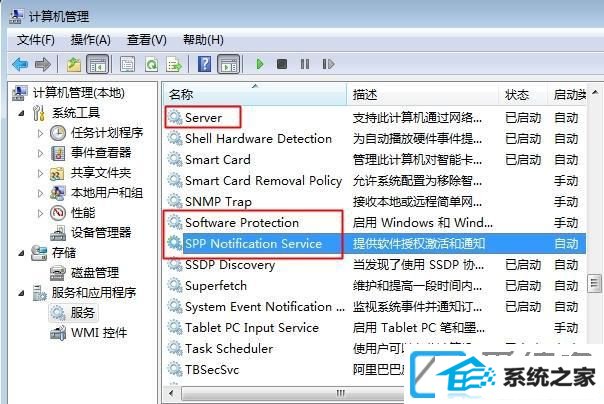Viewport: 604px width, 404px height.
Task: Restart the service with restart icon
Action: 328,64
